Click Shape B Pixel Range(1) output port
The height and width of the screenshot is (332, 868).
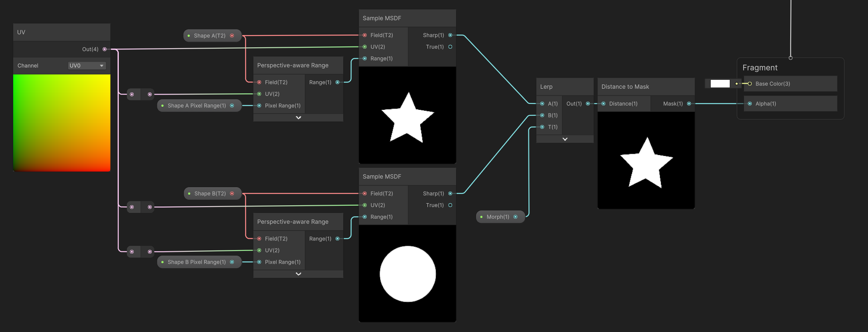tap(232, 262)
